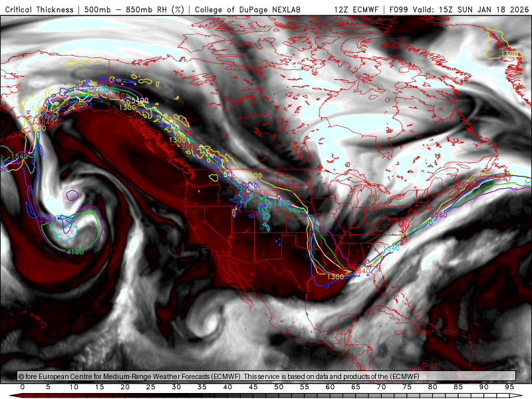This screenshot has width=532, height=399.
Task: Click the cyan "1540" label near the Carolina coast
Action: coord(391,248)
